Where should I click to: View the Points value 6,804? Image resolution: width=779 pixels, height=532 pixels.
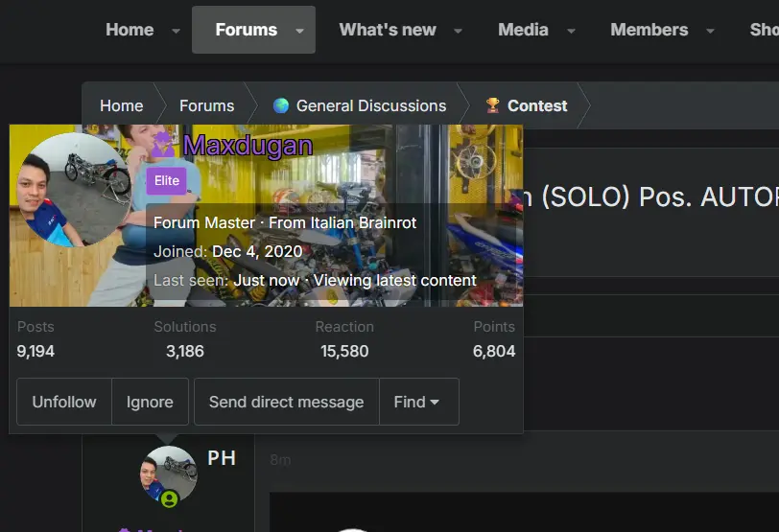tap(494, 351)
